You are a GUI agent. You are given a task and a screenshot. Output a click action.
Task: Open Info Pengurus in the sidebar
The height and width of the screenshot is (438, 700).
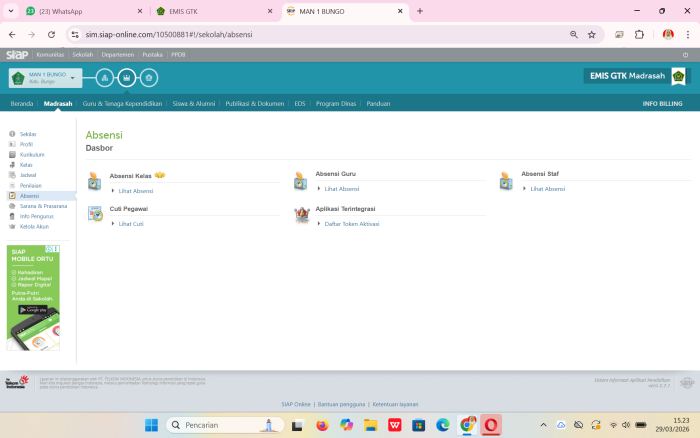click(x=37, y=216)
